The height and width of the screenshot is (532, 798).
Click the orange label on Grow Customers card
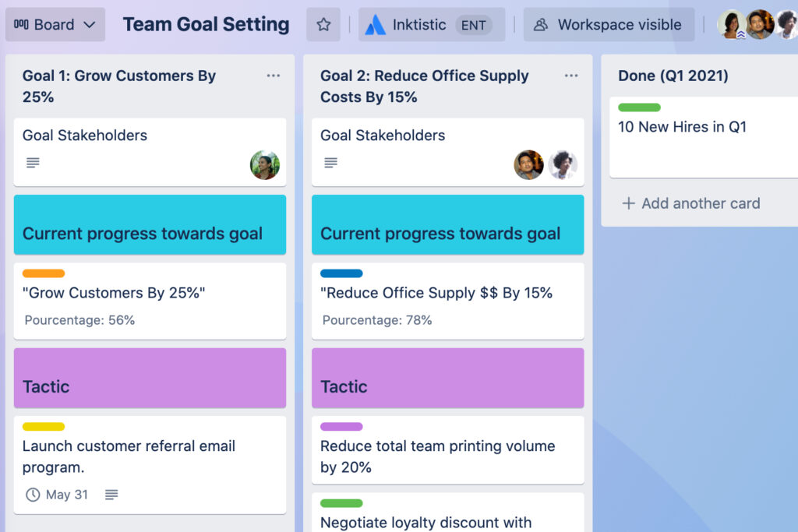coord(41,273)
